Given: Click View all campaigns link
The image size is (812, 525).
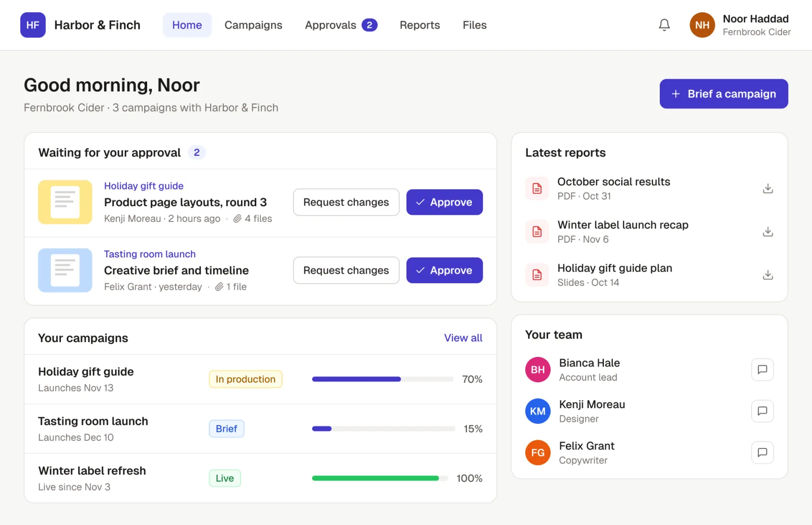Looking at the screenshot, I should (463, 338).
